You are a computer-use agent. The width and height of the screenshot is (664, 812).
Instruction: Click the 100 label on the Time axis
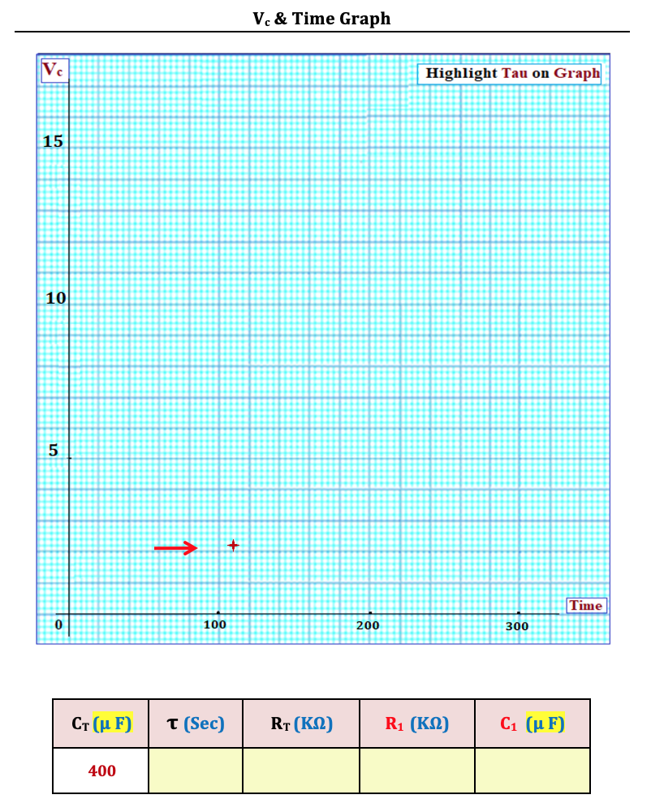point(215,624)
